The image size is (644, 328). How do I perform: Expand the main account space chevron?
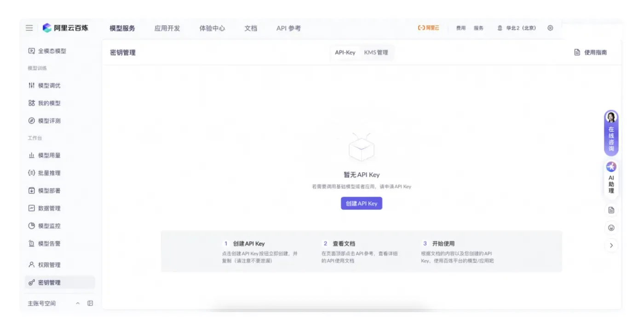[x=78, y=303]
